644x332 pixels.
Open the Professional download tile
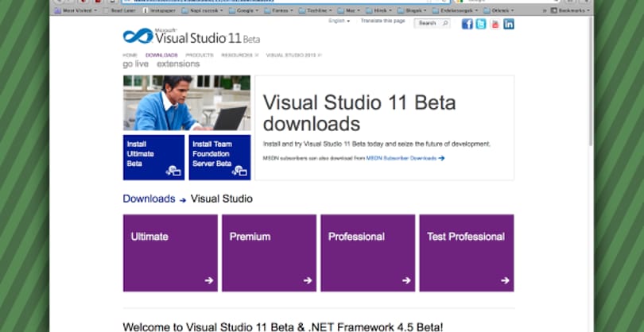click(368, 253)
